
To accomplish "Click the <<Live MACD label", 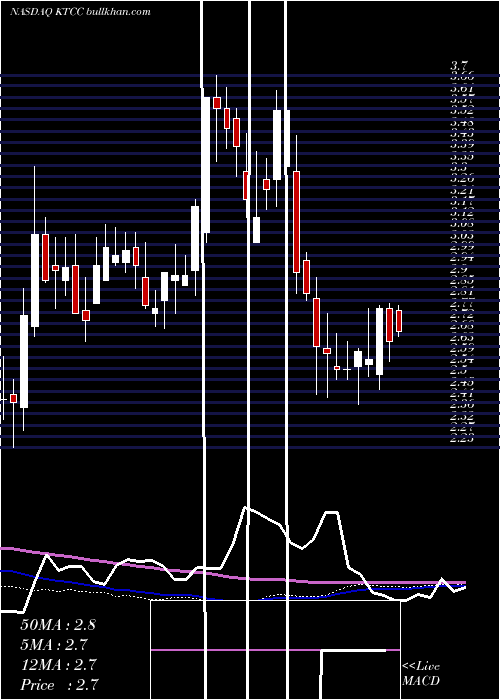I will [421, 674].
